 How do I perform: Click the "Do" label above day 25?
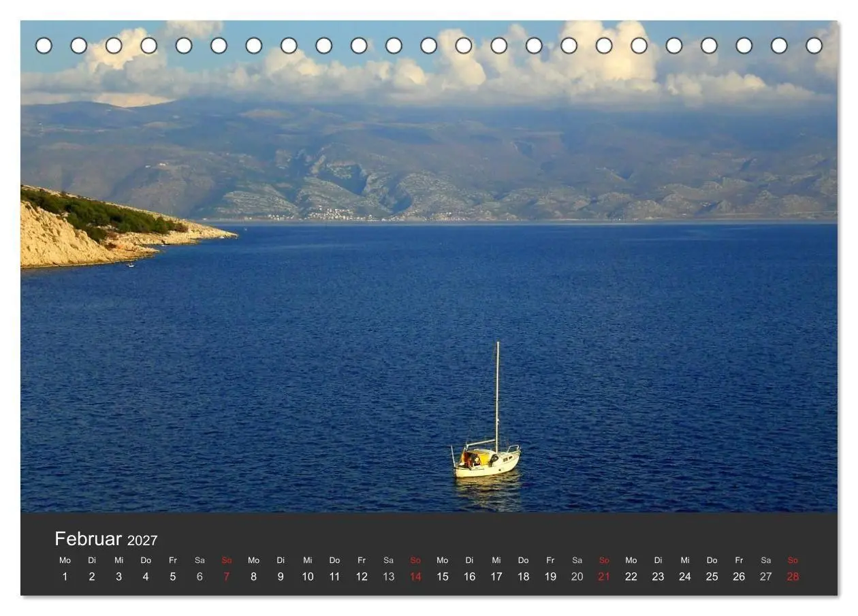[x=712, y=560]
